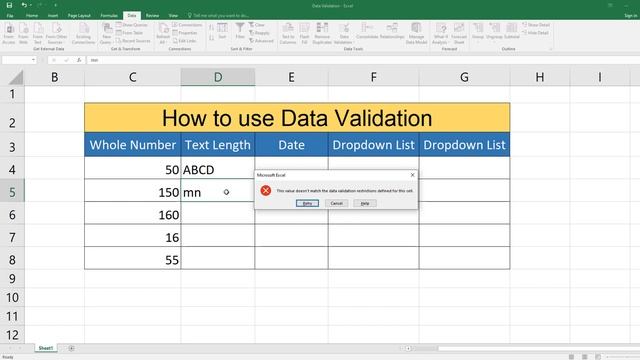640x360 pixels.
Task: Click the Forecast Sheet icon
Action: [x=459, y=33]
